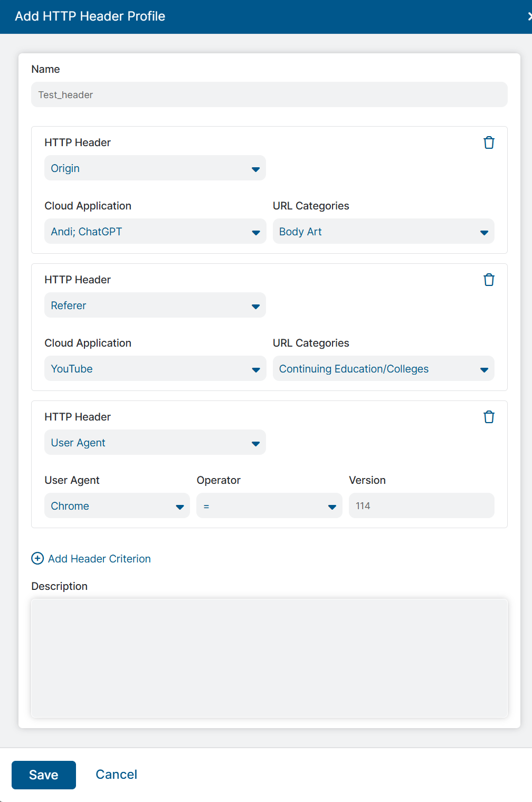This screenshot has width=532, height=802.
Task: Click the Add Header Criterion link
Action: click(x=99, y=559)
